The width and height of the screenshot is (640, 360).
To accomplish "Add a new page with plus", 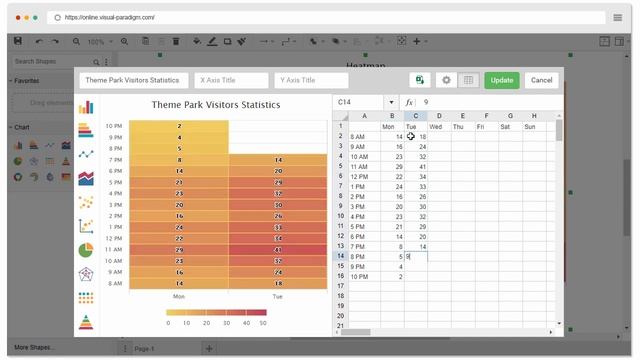I will click(x=209, y=348).
